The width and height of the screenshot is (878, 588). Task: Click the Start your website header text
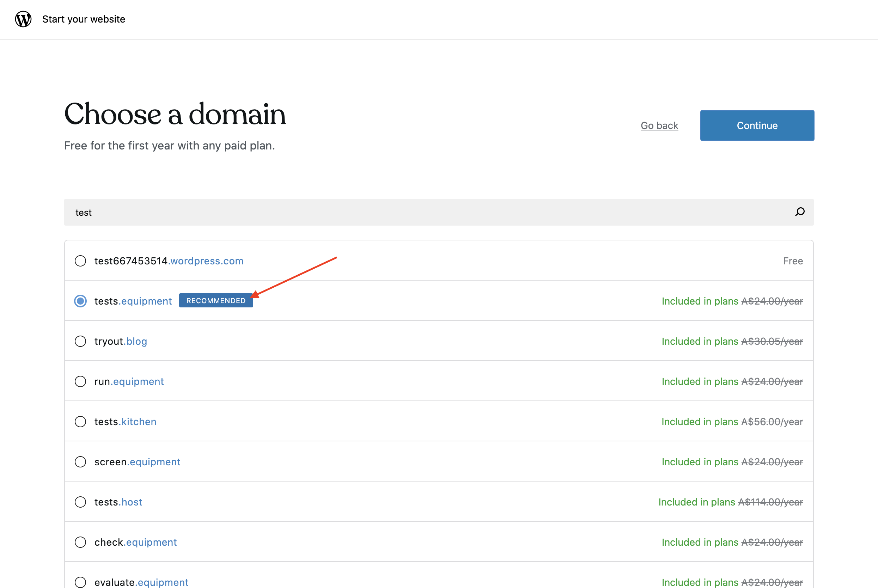84,19
